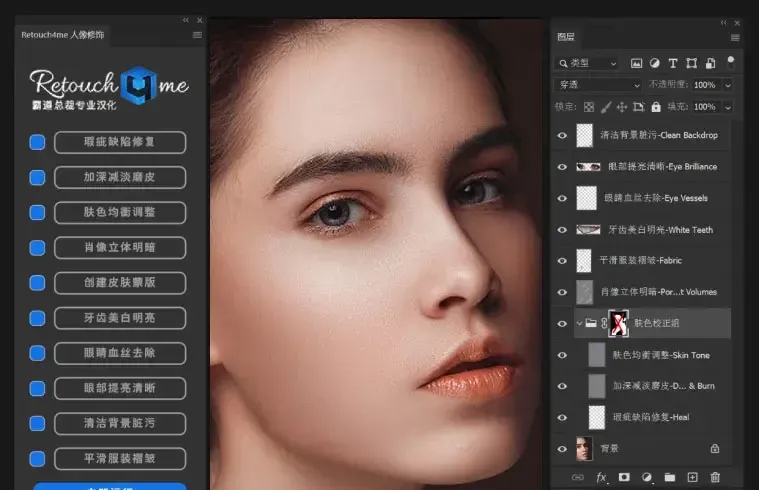
Task: Run 牙齿美白明亮 button
Action: click(120, 318)
